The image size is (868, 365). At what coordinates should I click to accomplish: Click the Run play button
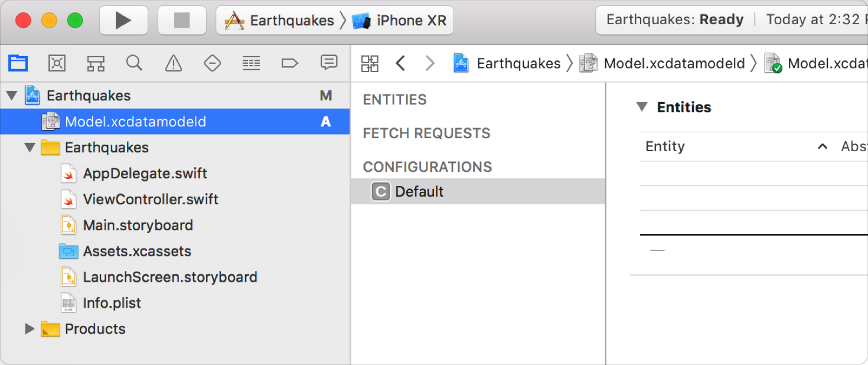[123, 21]
